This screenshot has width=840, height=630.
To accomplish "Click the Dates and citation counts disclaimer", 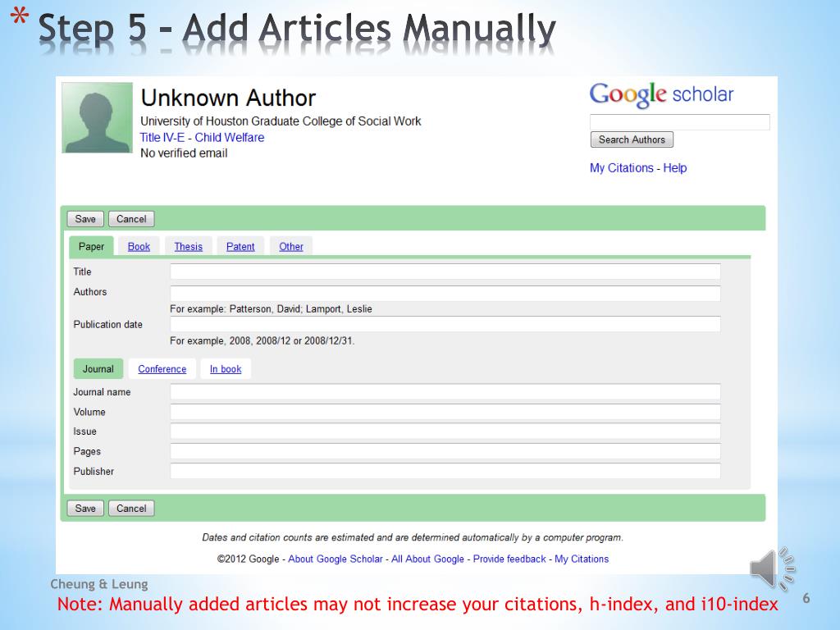I will pyautogui.click(x=413, y=537).
